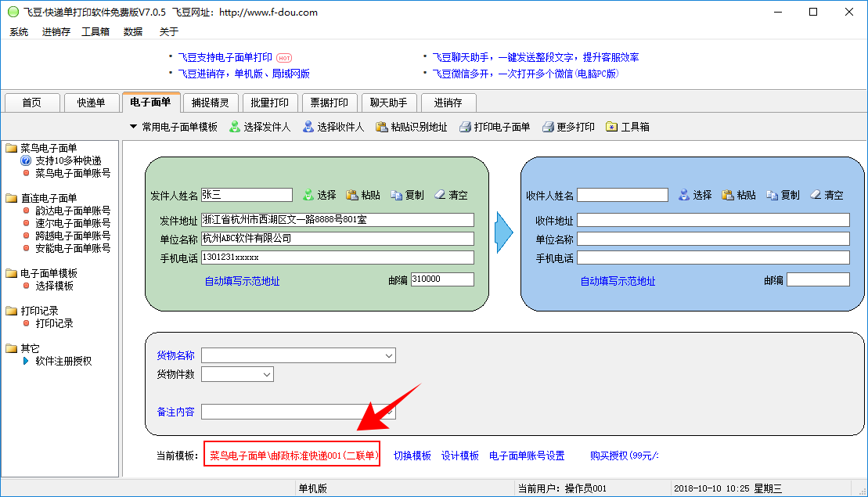The width and height of the screenshot is (868, 497).
Task: Click the 切换模板 link
Action: pyautogui.click(x=412, y=456)
